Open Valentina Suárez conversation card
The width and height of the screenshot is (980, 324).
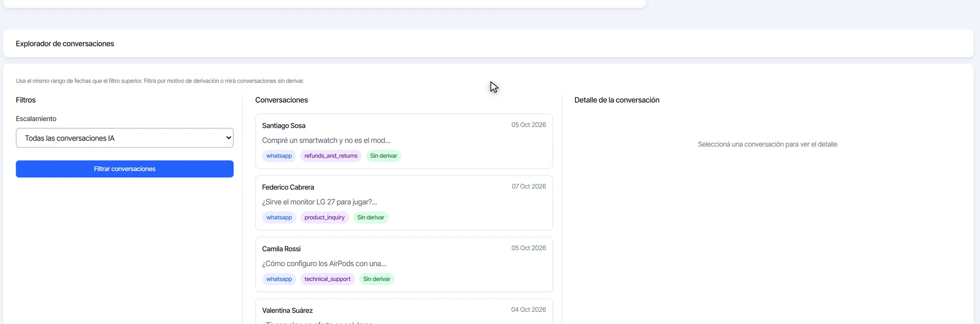click(404, 311)
